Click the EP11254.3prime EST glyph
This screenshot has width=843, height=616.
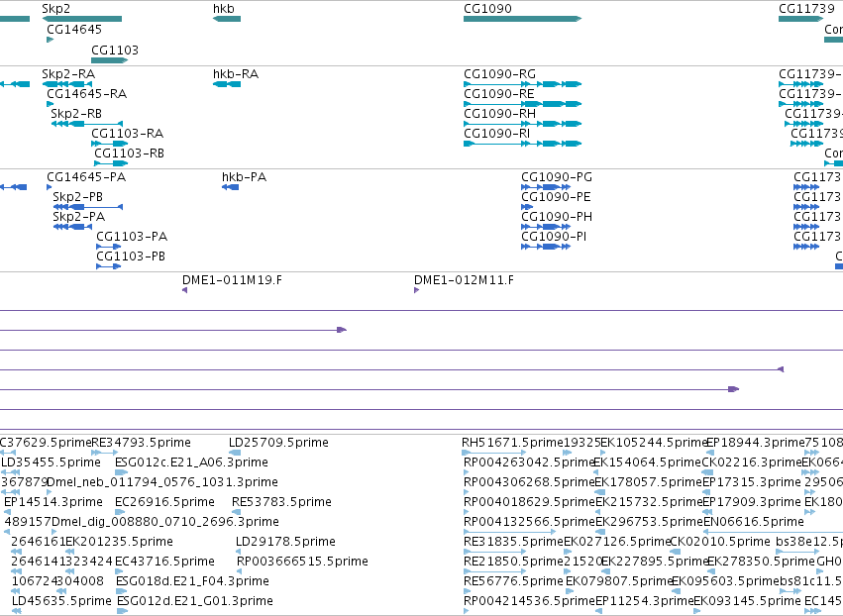tap(599, 611)
